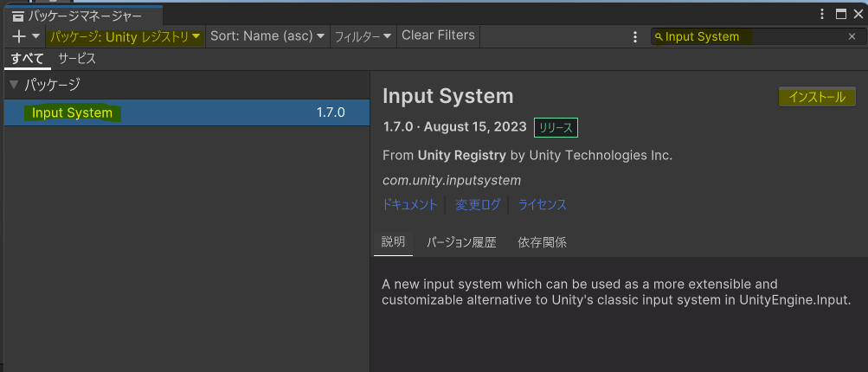Screen dimensions: 868x372
Task: Open the dropdown arrow beside the plus icon
Action: tap(36, 36)
